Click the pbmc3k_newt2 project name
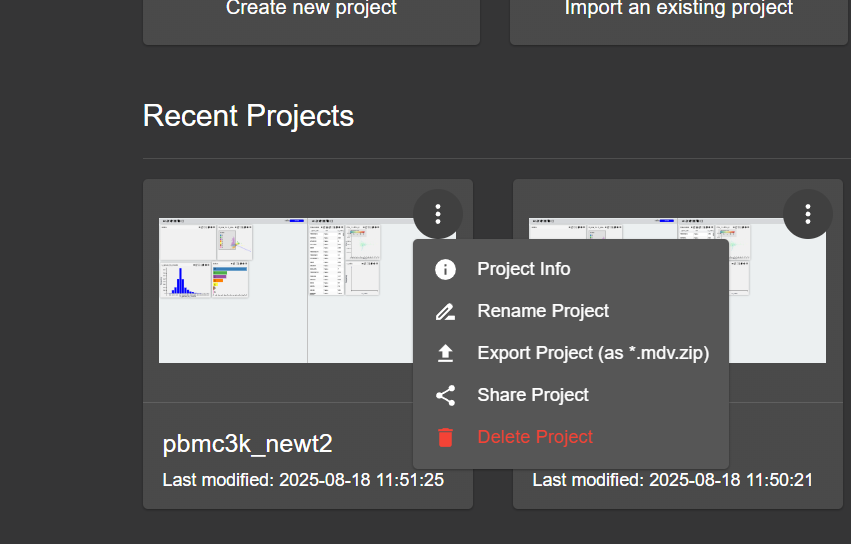 coord(247,445)
